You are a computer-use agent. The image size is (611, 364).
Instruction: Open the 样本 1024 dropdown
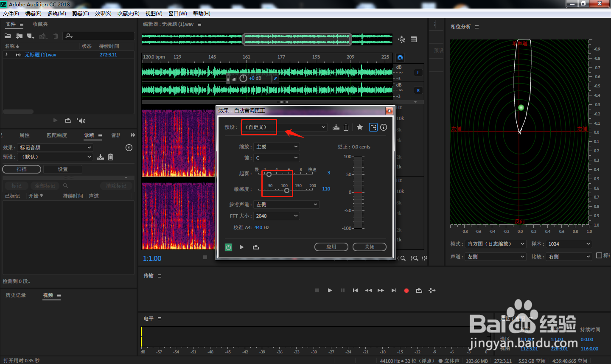coord(569,244)
